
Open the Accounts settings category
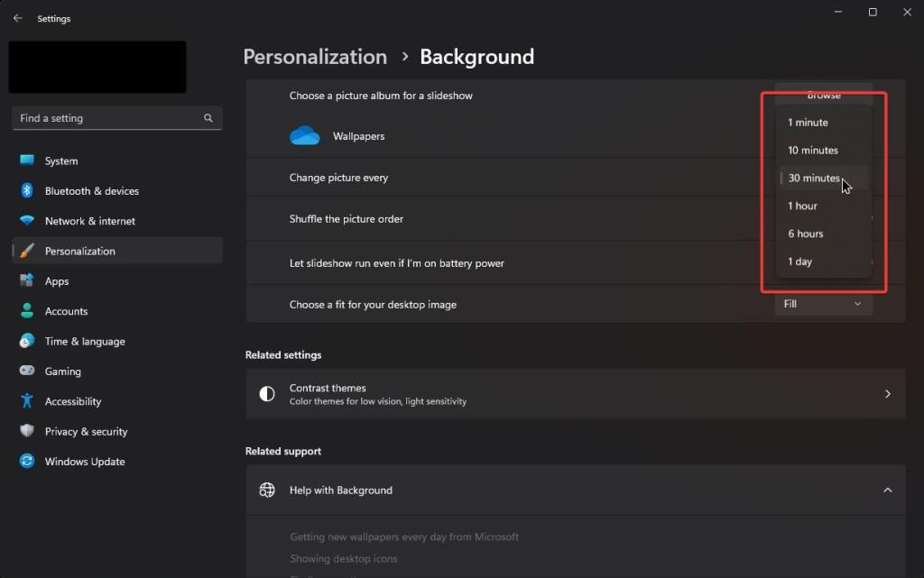click(116, 311)
